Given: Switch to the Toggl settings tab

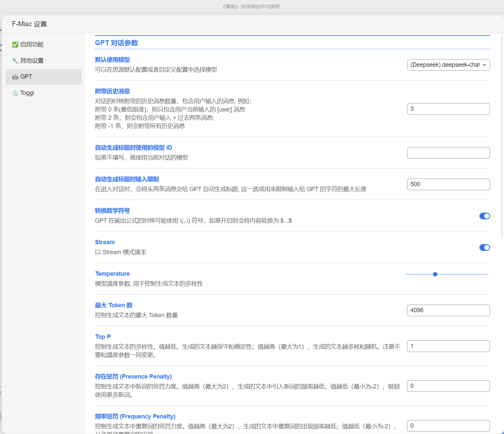Looking at the screenshot, I should pyautogui.click(x=43, y=93).
